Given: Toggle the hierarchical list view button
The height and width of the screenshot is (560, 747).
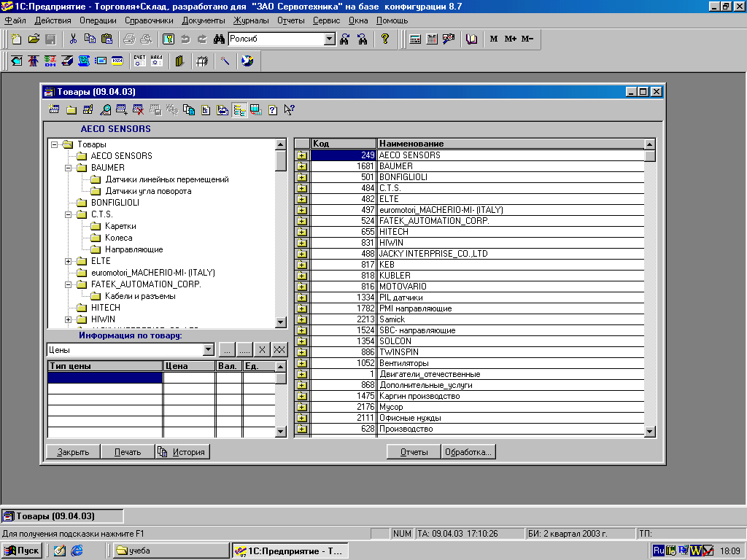Looking at the screenshot, I should pos(239,110).
